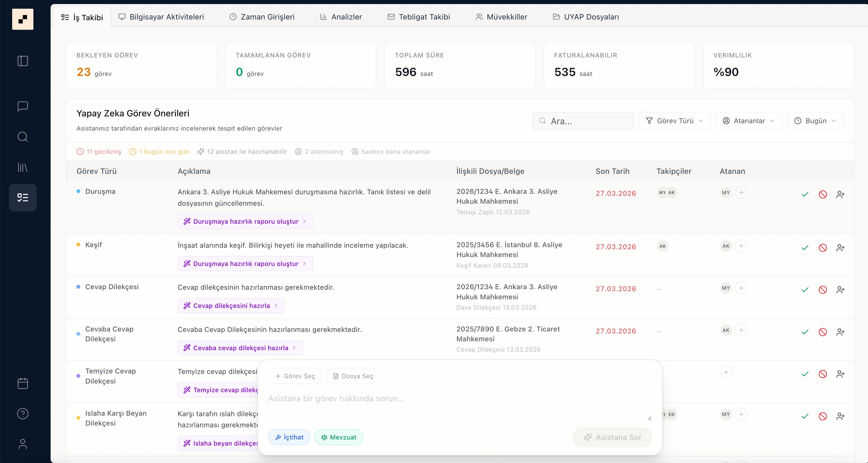Add a follower to the Cevap Dilekçesi task
868x463 pixels.
point(841,290)
